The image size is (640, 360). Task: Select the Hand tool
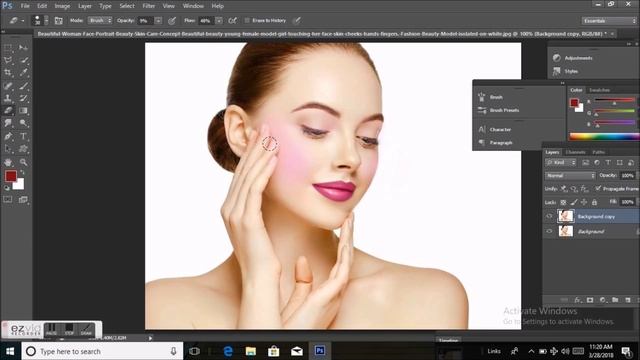(x=8, y=162)
